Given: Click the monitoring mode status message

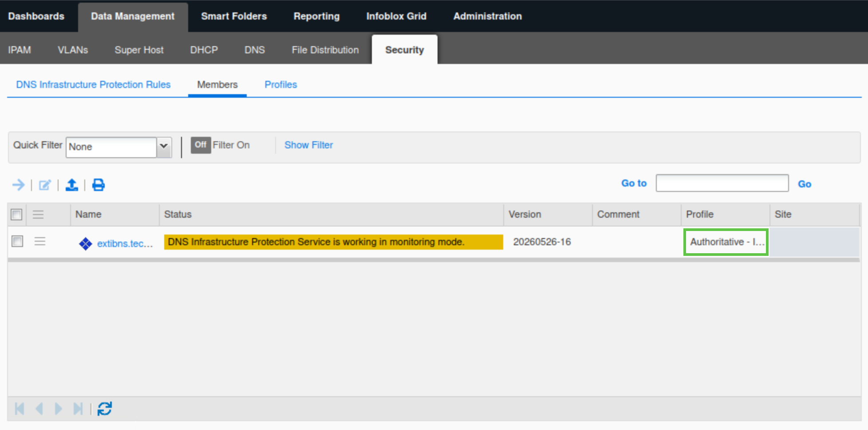Looking at the screenshot, I should pos(333,242).
